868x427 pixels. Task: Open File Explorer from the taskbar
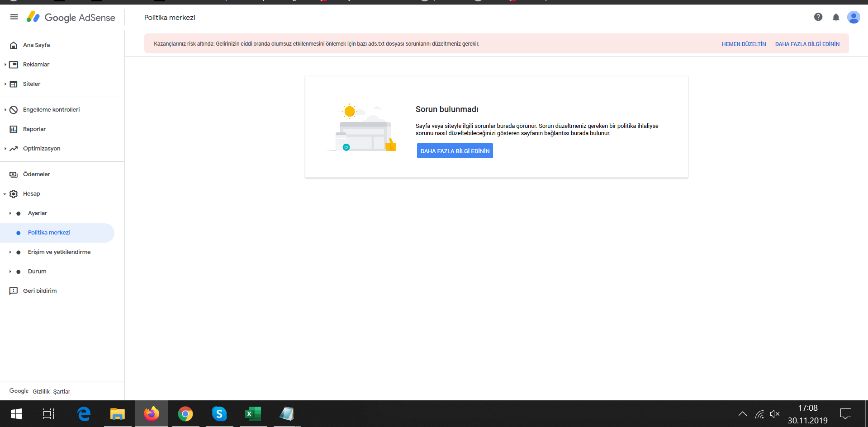click(118, 414)
